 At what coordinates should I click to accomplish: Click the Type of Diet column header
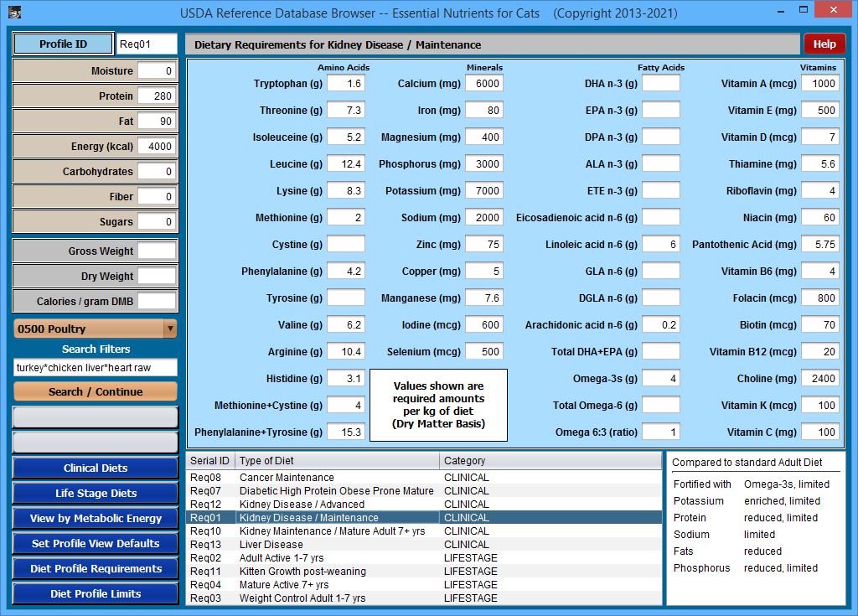coord(335,460)
